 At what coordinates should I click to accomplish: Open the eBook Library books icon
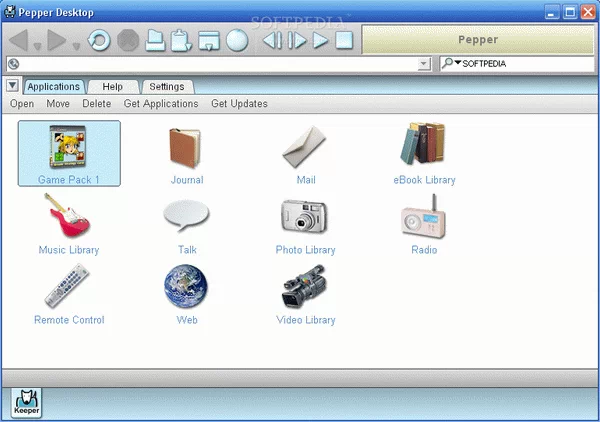click(x=423, y=143)
